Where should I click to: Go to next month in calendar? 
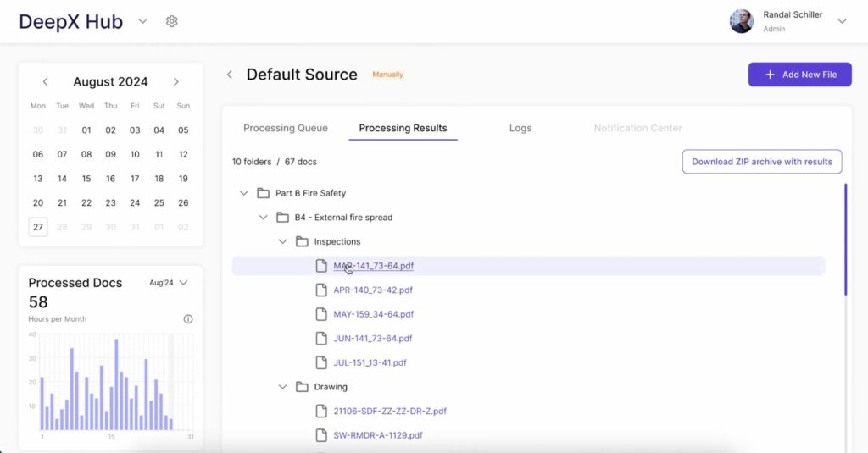point(176,82)
